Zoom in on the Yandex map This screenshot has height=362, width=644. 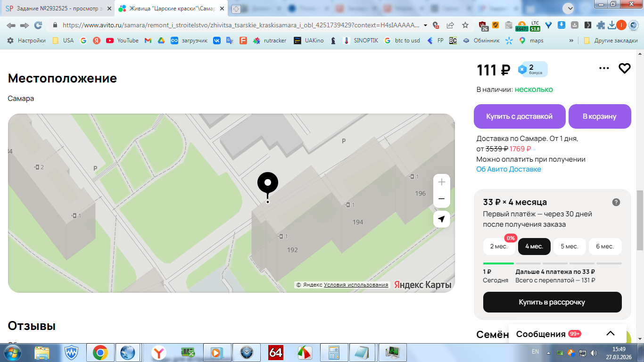pyautogui.click(x=442, y=182)
